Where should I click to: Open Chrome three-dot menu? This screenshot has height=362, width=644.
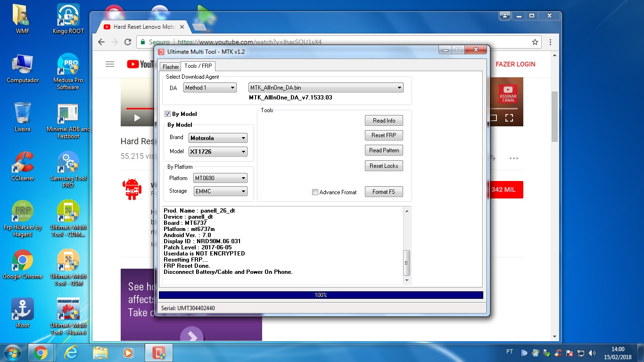[551, 42]
